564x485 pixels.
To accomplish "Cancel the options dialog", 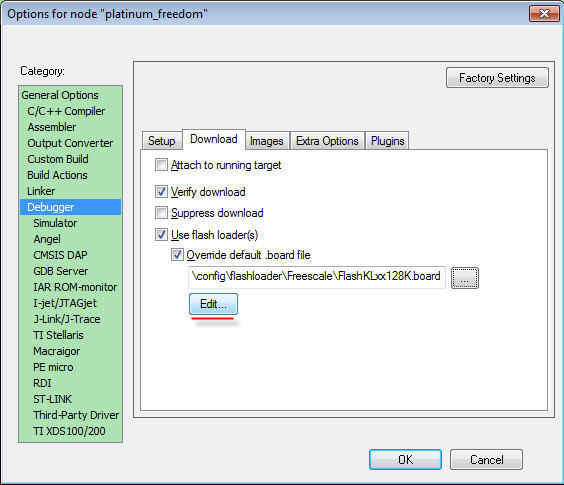I will [x=486, y=459].
